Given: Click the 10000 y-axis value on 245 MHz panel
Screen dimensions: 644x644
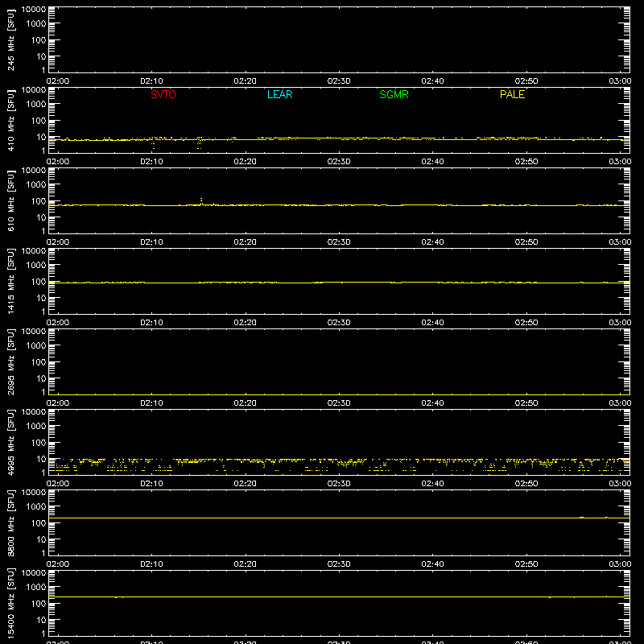Looking at the screenshot, I should coord(34,10).
